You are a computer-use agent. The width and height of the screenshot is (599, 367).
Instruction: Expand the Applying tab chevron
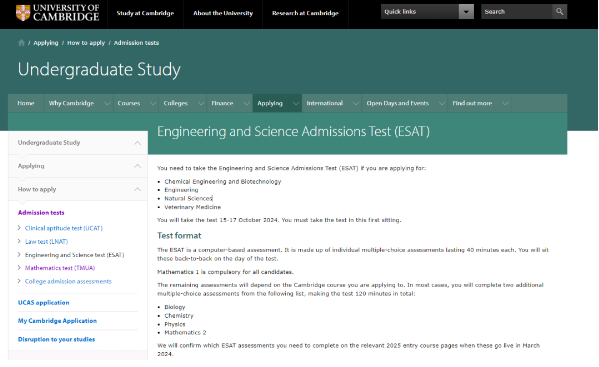(x=296, y=103)
